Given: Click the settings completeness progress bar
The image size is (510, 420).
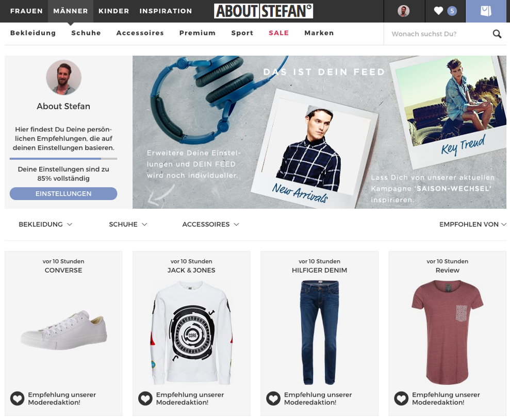Looking at the screenshot, I should [x=63, y=159].
